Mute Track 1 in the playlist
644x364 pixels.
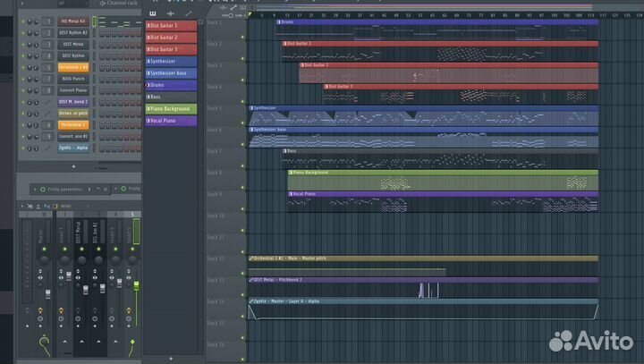point(243,37)
